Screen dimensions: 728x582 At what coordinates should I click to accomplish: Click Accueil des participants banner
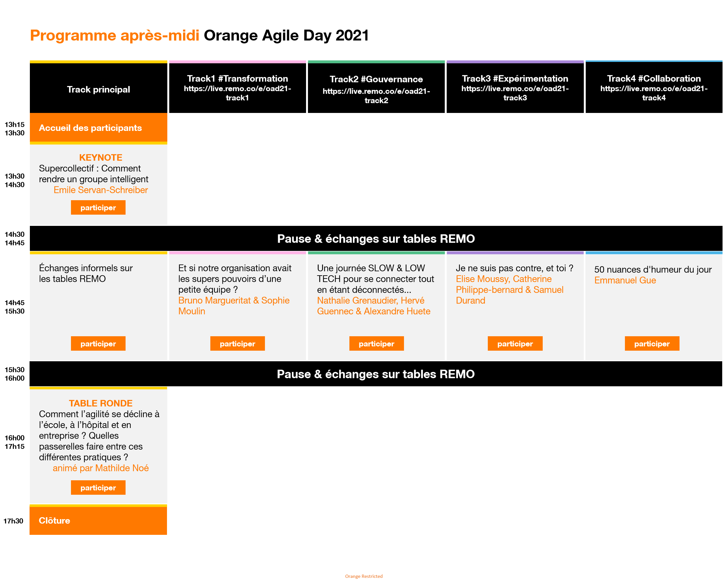(x=90, y=128)
